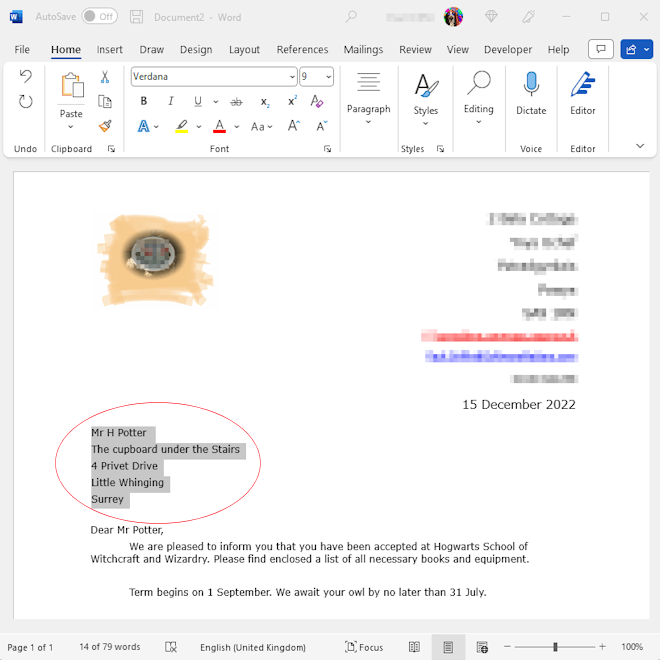Open the font size dropdown
Screen dimensions: 660x660
pos(328,77)
